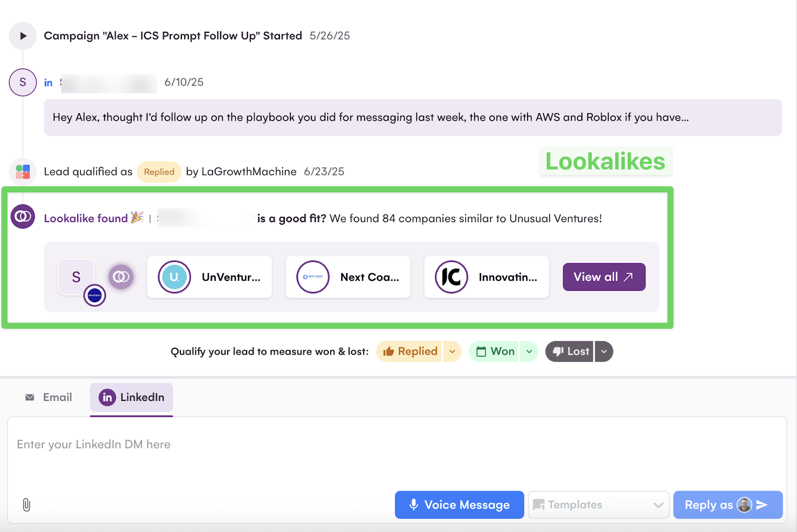Open the UnVentur... lookalike company card
Image resolution: width=797 pixels, height=532 pixels.
[x=210, y=277]
